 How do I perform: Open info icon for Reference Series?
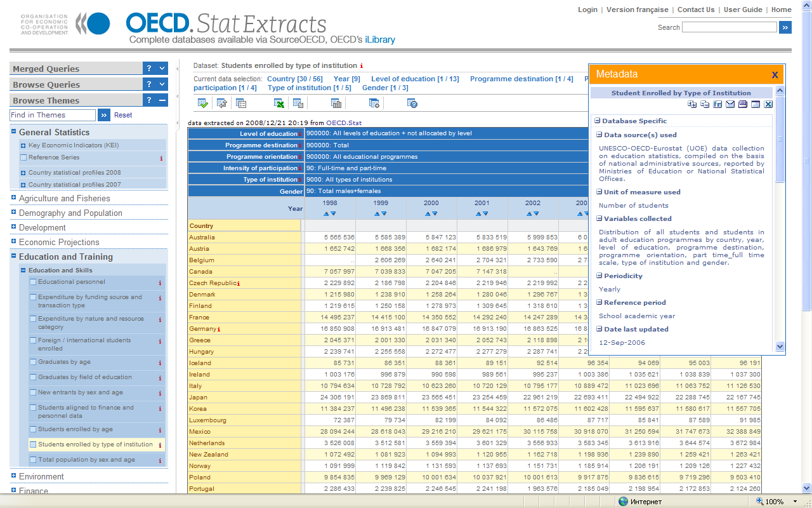[161, 158]
